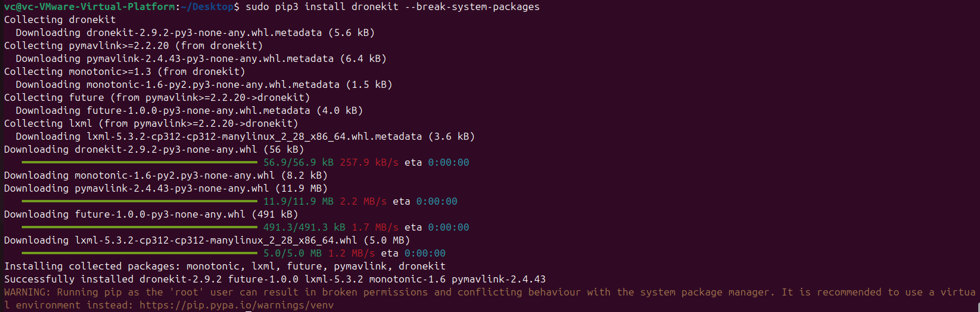Click the 'Collecting monotonic>=1.3' line

pos(125,71)
